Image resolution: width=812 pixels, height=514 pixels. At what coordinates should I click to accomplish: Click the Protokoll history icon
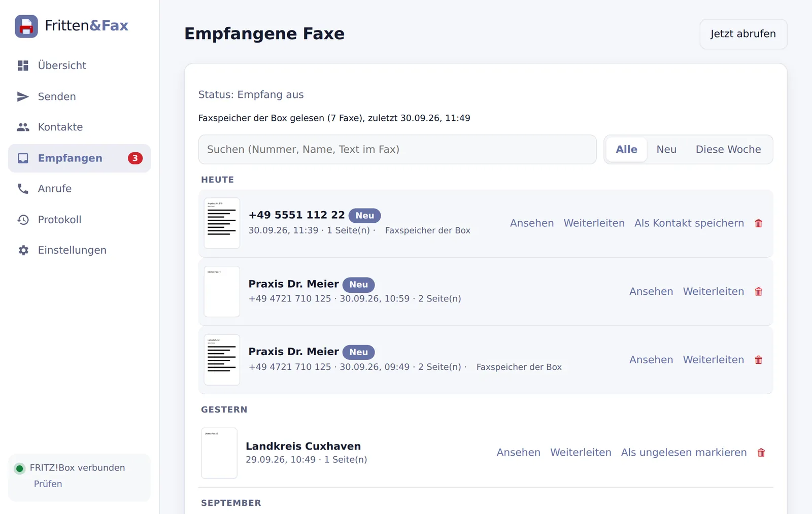pos(23,220)
